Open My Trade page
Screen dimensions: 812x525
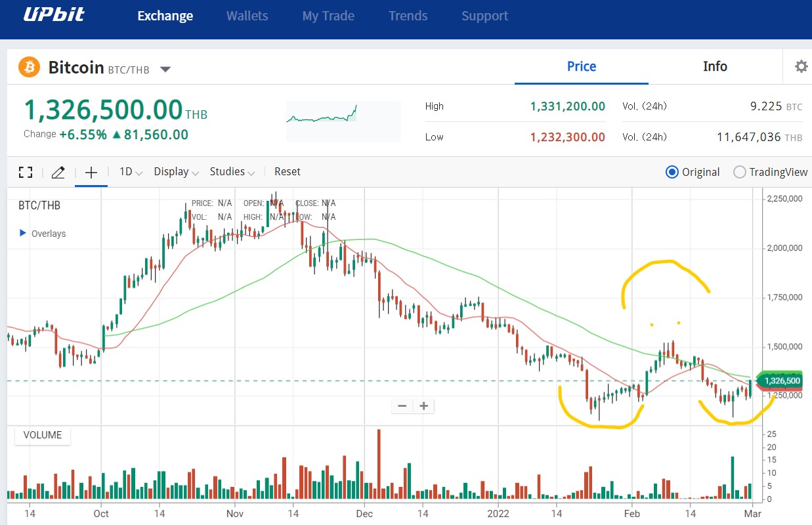328,16
